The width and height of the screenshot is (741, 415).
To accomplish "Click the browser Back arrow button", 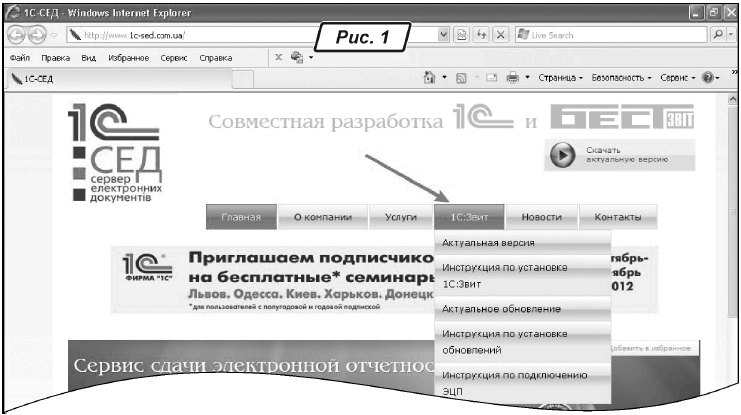I will (13, 35).
